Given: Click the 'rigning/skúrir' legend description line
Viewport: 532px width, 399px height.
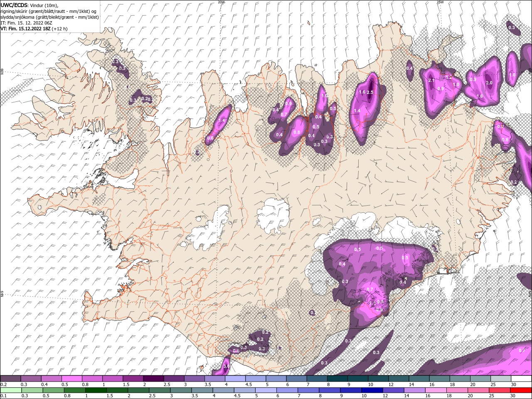Looking at the screenshot, I should pyautogui.click(x=48, y=11).
